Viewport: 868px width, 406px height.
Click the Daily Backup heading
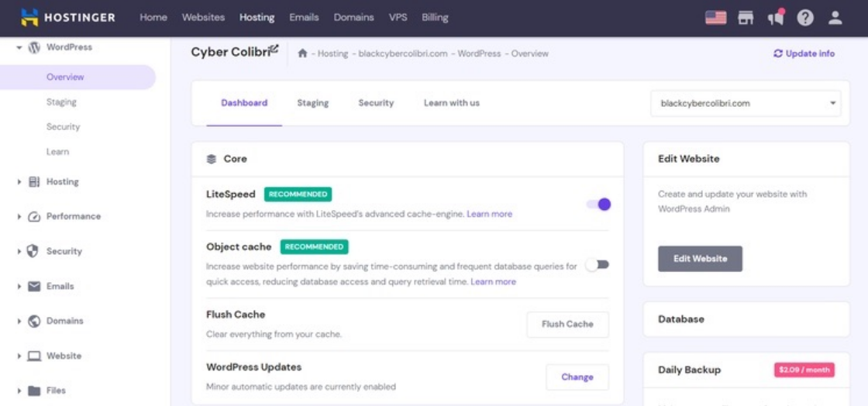pos(690,370)
